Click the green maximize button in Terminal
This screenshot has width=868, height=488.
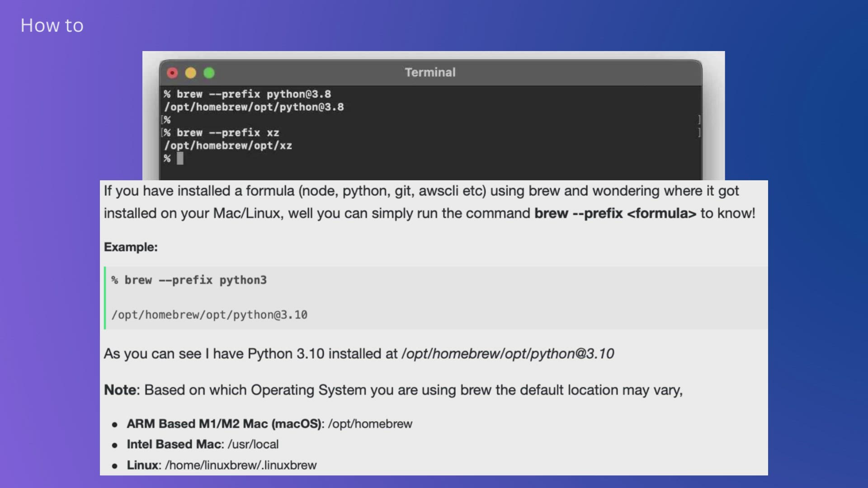coord(209,73)
